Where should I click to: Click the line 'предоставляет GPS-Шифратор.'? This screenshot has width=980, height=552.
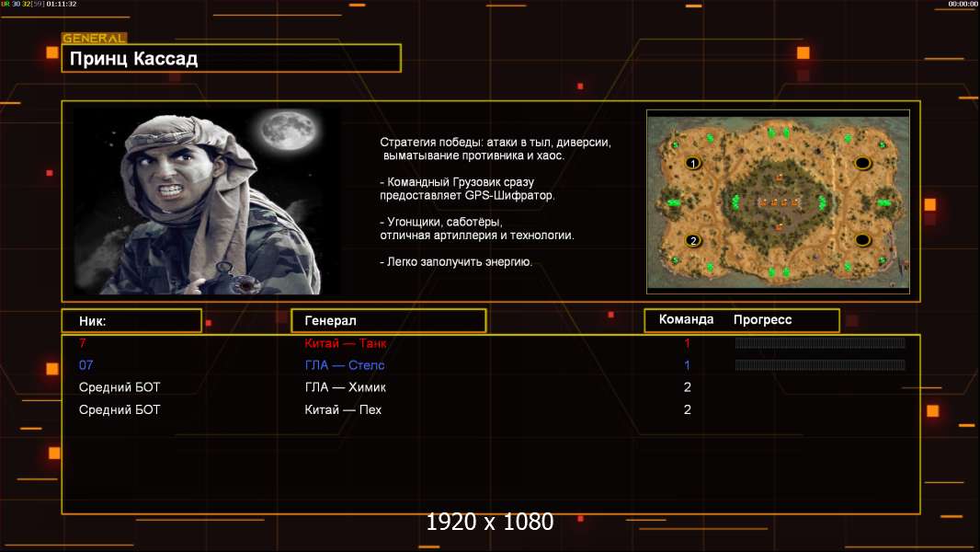click(467, 196)
